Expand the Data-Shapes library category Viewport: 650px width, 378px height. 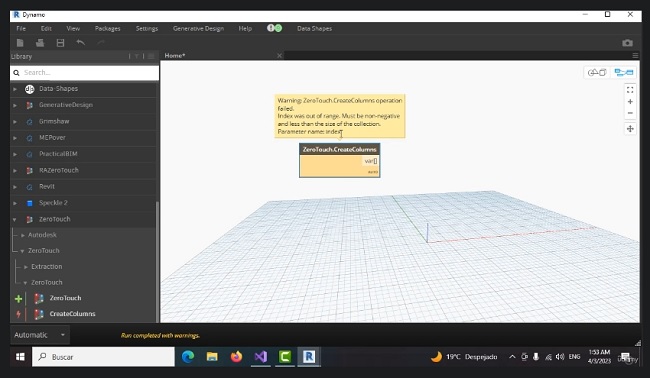[x=15, y=89]
